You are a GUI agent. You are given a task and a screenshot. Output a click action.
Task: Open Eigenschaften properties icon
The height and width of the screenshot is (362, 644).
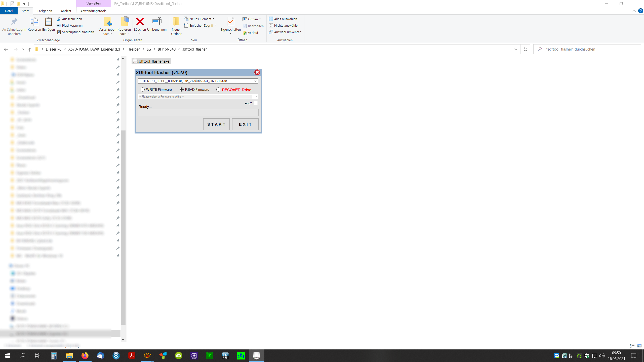point(230,22)
